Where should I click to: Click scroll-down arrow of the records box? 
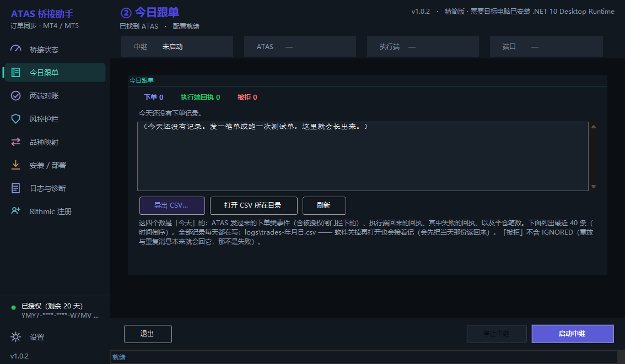[594, 186]
